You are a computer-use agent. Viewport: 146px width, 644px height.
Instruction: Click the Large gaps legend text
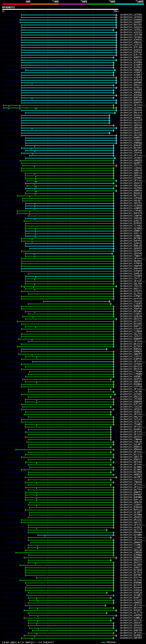coord(28,642)
